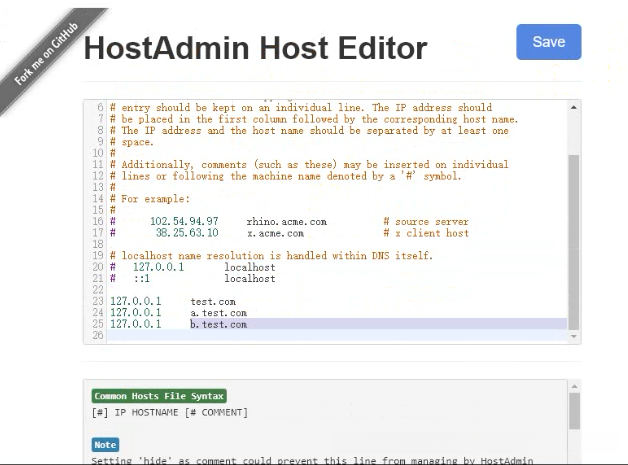Click the editor vertical scrollbar thumb
The width and height of the screenshot is (628, 465).
(574, 242)
